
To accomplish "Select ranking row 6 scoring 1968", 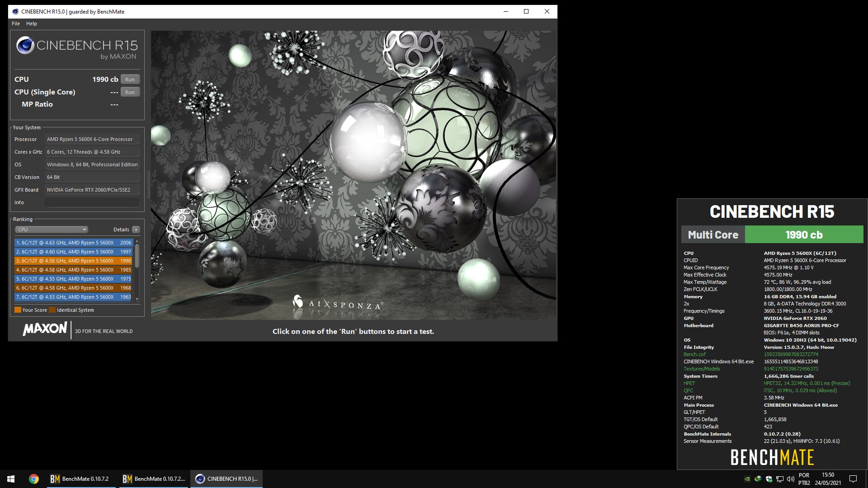I will [x=74, y=288].
